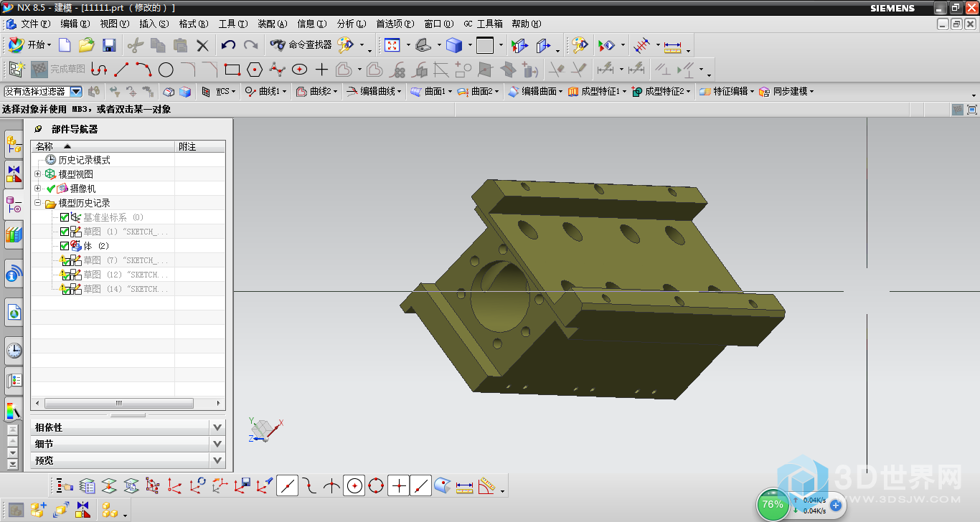Toggle the arc center snap point button
This screenshot has width=980, height=522.
click(354, 485)
